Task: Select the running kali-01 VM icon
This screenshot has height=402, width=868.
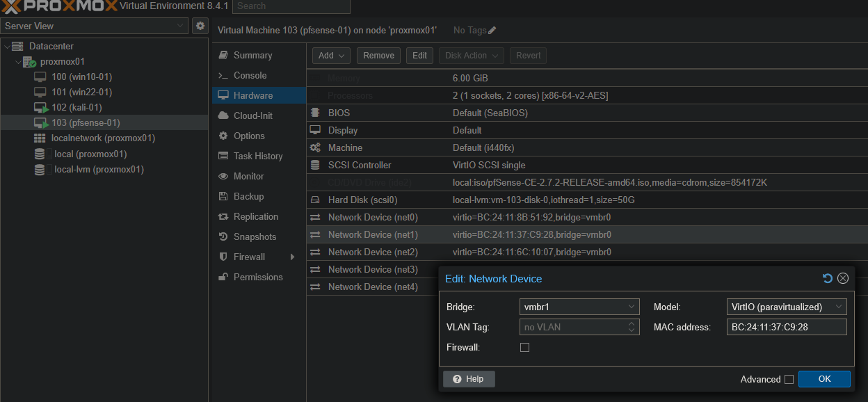Action: click(x=40, y=107)
